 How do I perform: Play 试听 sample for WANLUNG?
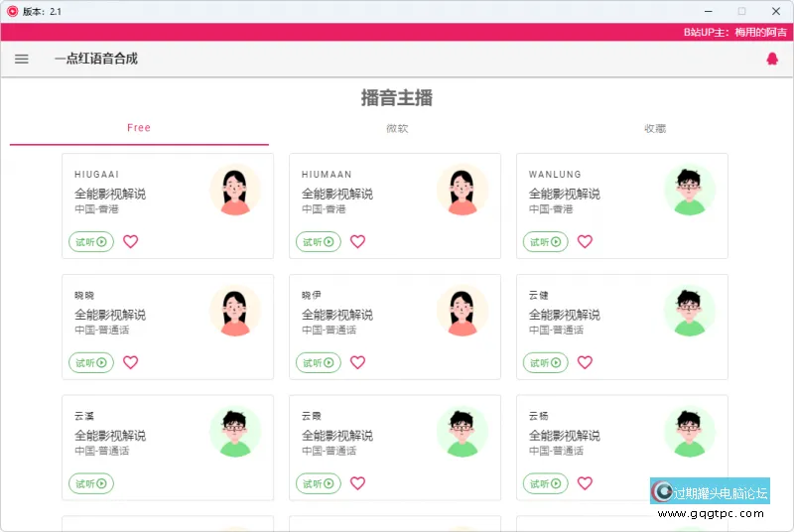546,241
